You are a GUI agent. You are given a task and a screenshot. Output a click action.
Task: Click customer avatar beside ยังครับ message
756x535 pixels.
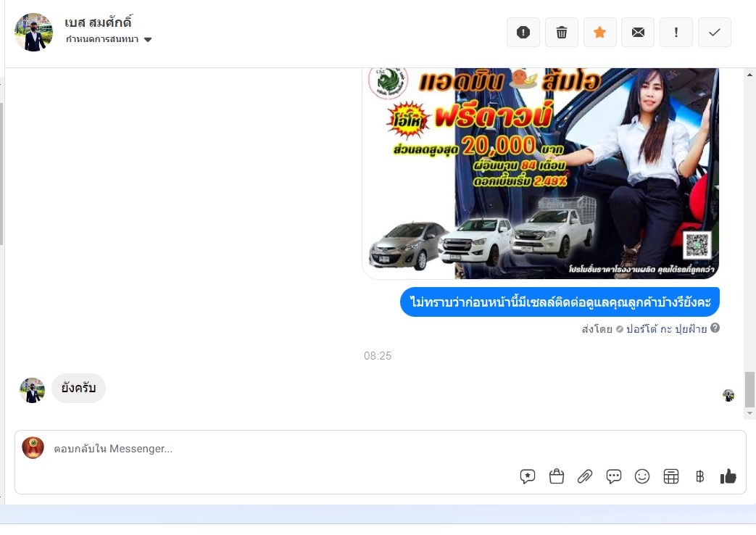33,390
